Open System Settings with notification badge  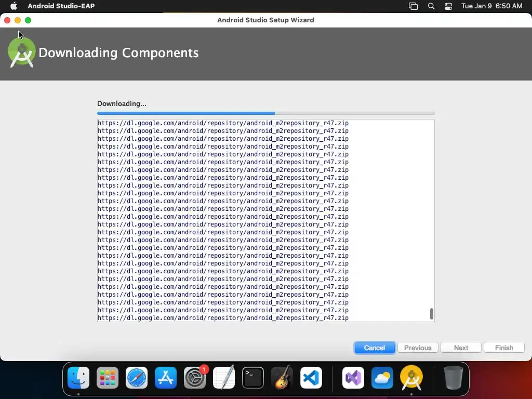[195, 378]
